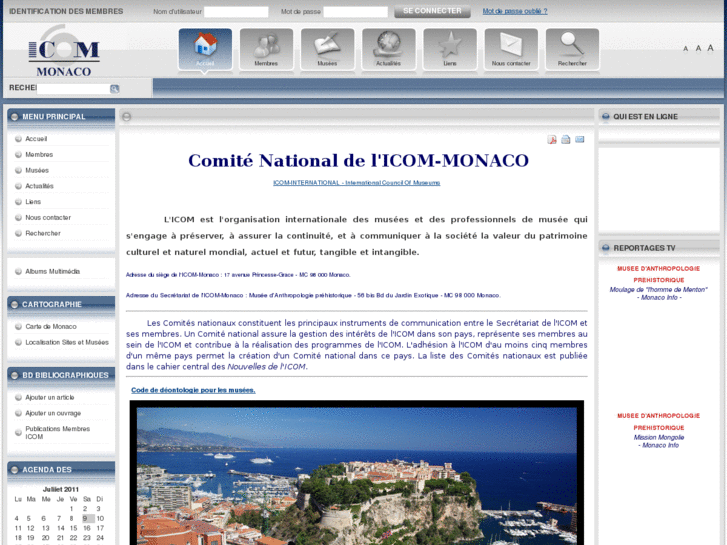Image resolution: width=727 pixels, height=545 pixels.
Task: Open Localisation Sites et Musées
Action: tap(67, 342)
